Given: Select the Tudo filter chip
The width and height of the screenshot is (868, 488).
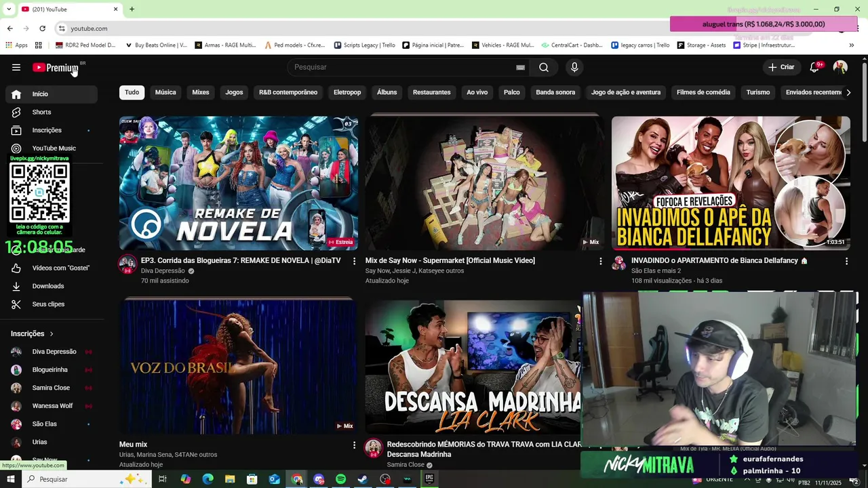Looking at the screenshot, I should pos(132,92).
